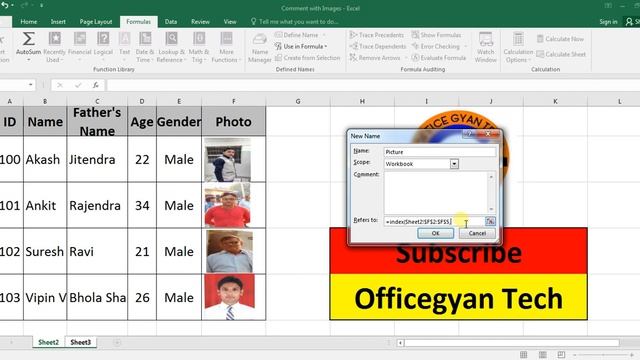Select Ankit's photo thumbnail
Viewport: 640px width, 360px height.
pos(227,205)
